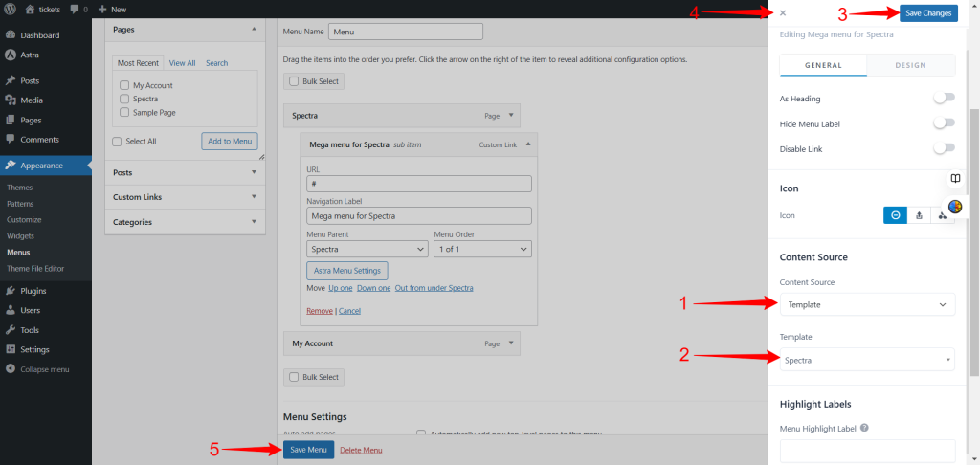The width and height of the screenshot is (980, 465).
Task: Switch to the Design tab
Action: [x=911, y=65]
